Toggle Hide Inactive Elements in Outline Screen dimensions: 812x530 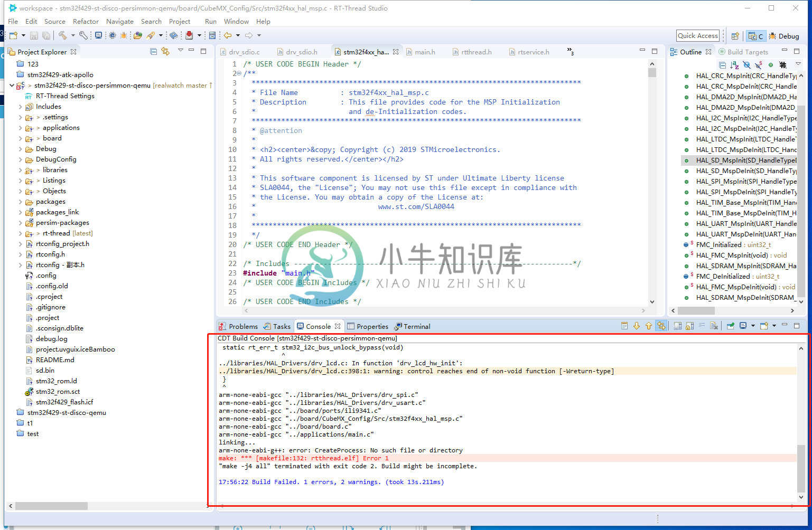pyautogui.click(x=783, y=65)
